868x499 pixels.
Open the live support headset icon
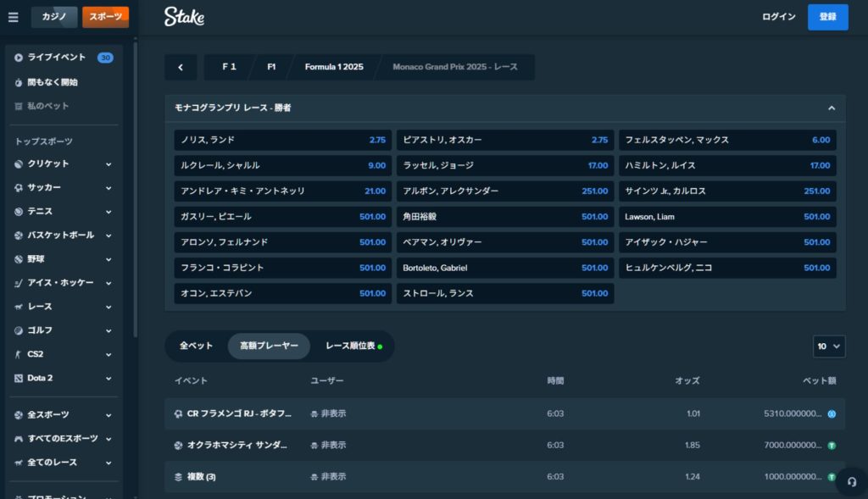851,482
